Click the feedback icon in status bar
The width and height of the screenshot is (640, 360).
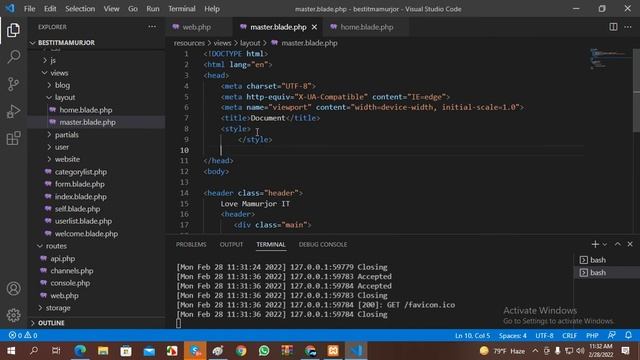pos(611,336)
